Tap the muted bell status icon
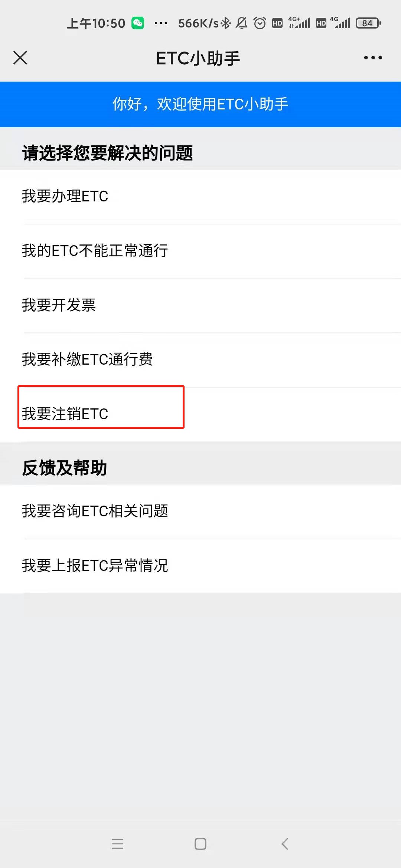This screenshot has width=401, height=868. [241, 23]
